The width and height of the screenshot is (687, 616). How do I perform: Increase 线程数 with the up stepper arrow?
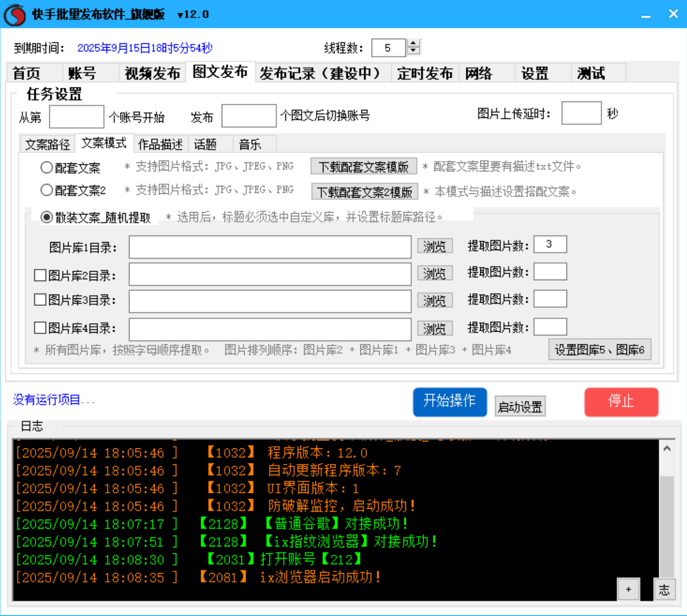point(413,44)
